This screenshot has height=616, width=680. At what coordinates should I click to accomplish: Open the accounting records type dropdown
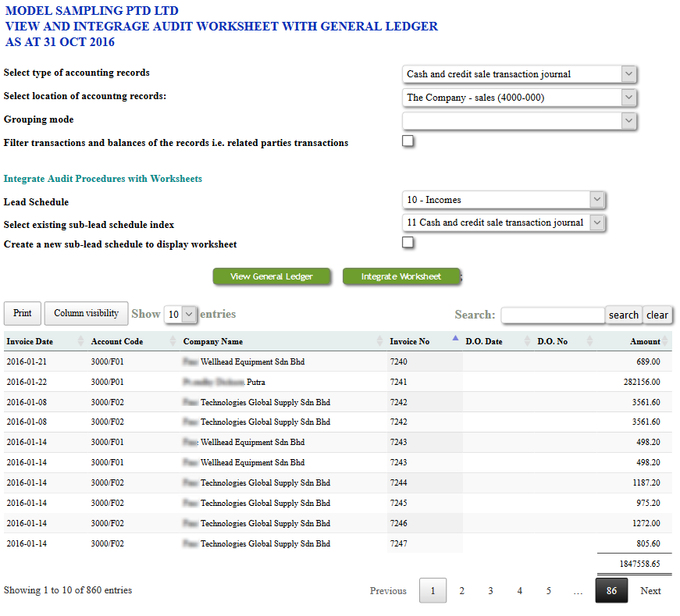click(520, 74)
